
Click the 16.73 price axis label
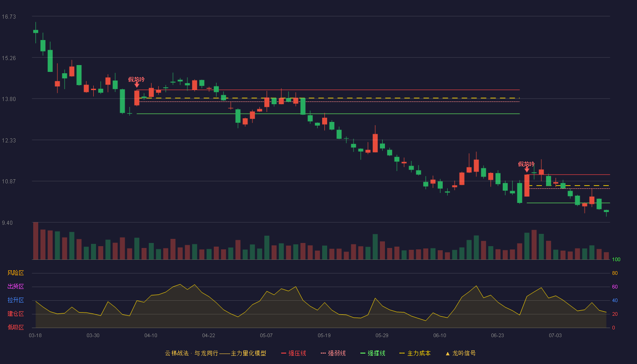coord(9,17)
